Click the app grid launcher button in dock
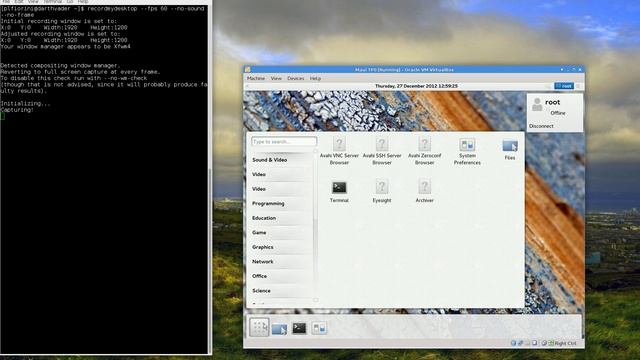 coord(259,327)
